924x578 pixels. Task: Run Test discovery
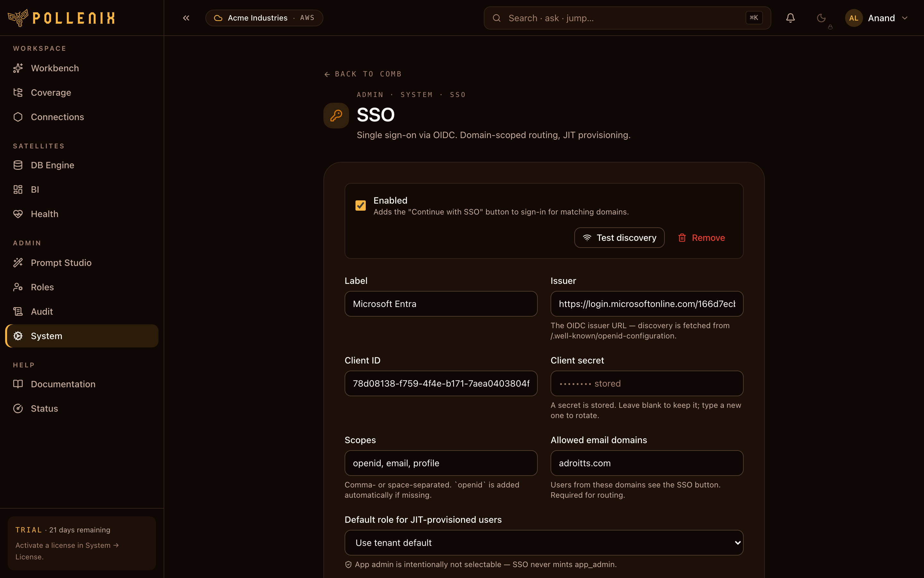click(619, 238)
